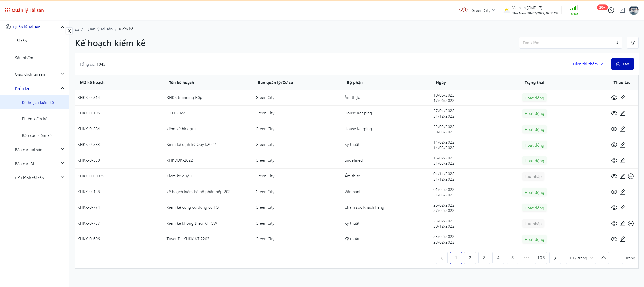Open the help question mark icon

click(611, 10)
